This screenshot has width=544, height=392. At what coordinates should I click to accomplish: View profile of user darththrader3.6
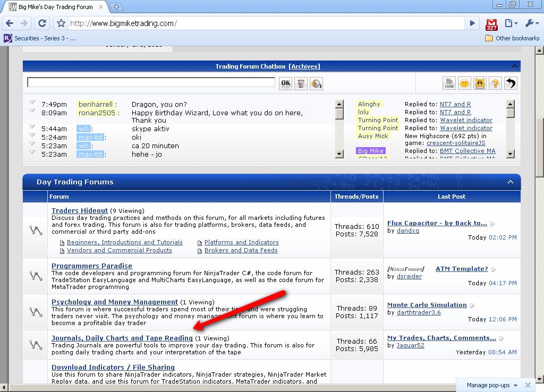(x=419, y=312)
